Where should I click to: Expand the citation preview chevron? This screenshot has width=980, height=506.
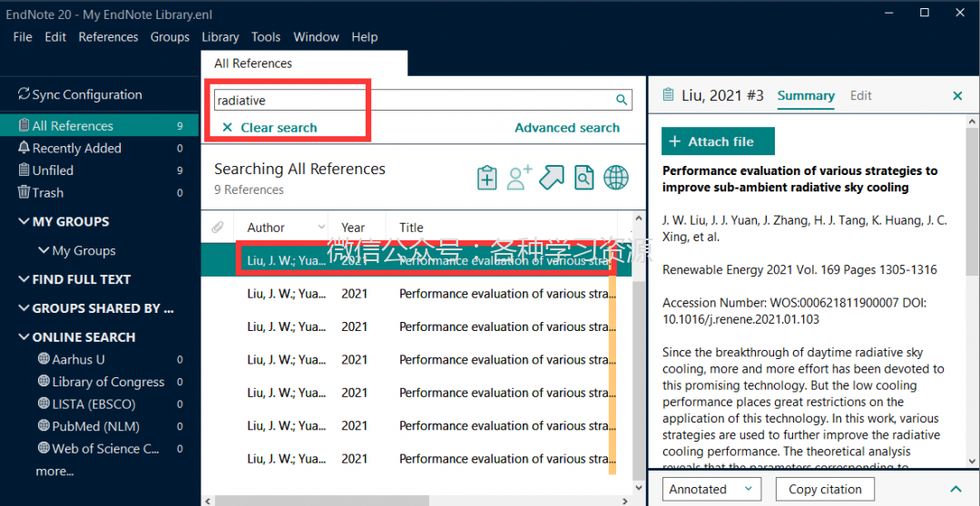pos(955,489)
